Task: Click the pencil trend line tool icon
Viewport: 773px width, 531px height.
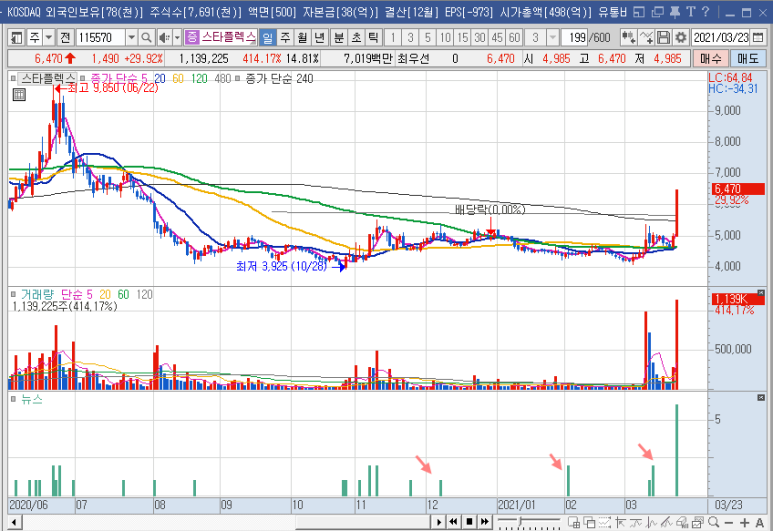Action: coord(667,522)
